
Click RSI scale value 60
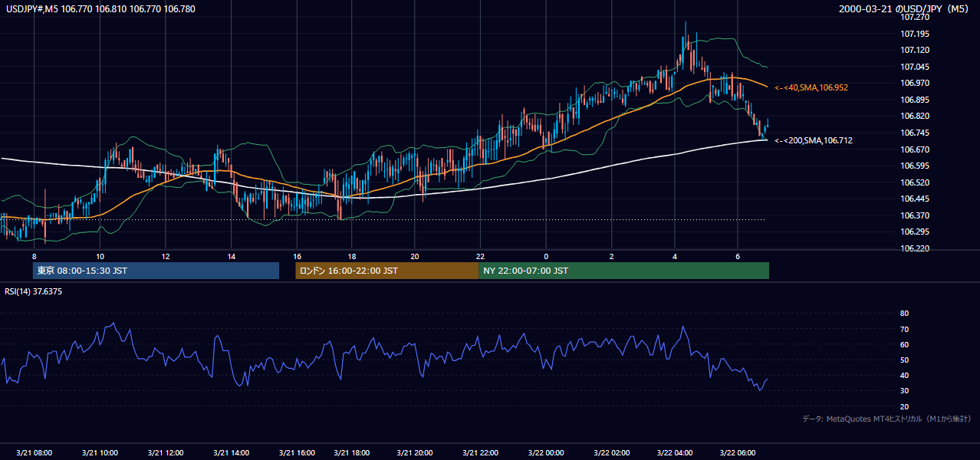click(904, 344)
